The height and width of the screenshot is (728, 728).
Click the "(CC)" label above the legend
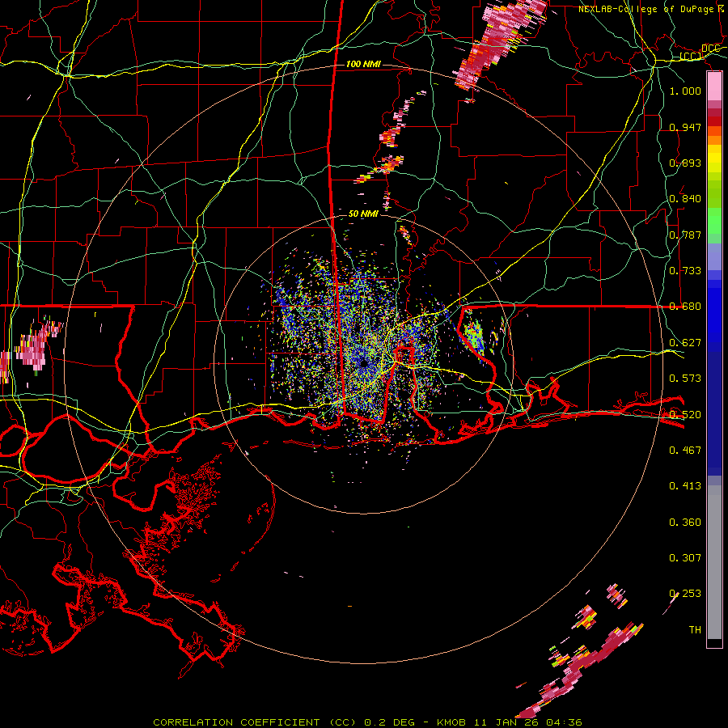pyautogui.click(x=691, y=57)
